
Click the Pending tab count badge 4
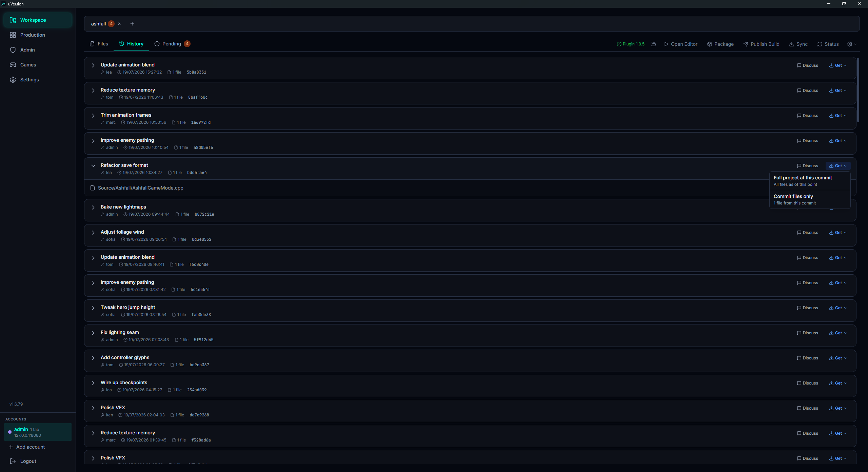(187, 44)
